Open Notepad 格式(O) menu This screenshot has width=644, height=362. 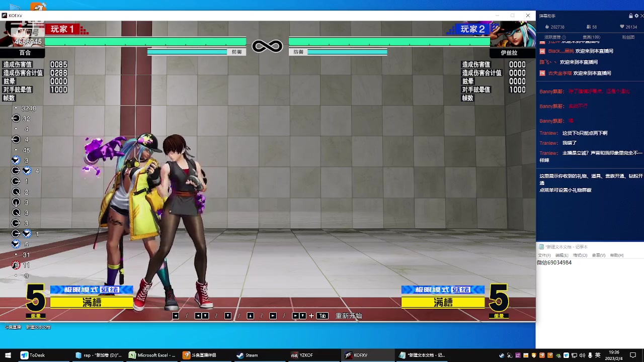[x=581, y=255]
